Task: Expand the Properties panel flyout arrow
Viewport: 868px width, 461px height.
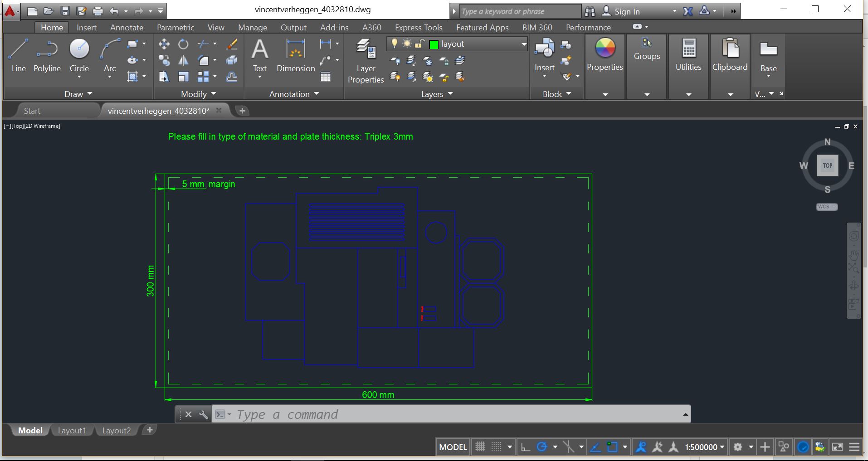Action: [605, 94]
